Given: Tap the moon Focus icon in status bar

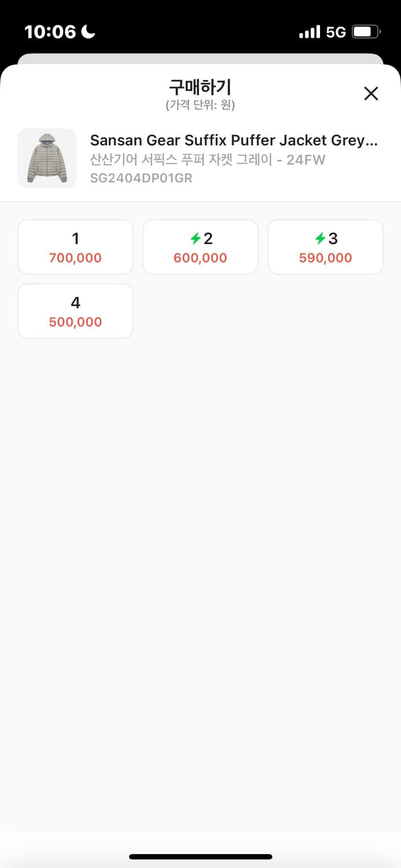Looking at the screenshot, I should click(x=88, y=32).
